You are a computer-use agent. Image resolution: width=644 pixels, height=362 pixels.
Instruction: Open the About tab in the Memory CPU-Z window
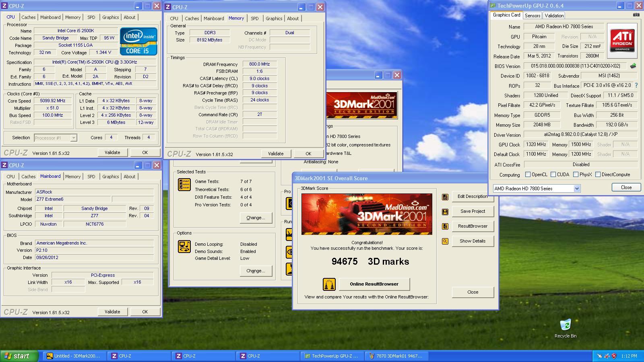point(293,19)
